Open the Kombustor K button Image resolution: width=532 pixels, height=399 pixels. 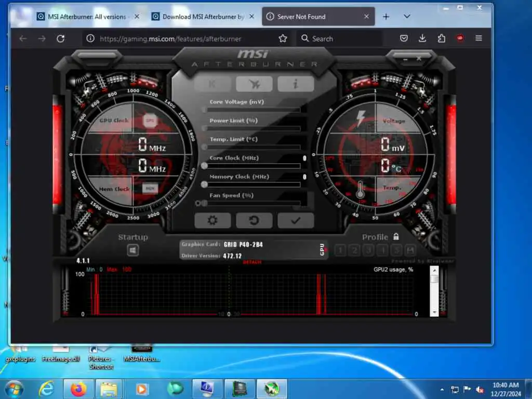[212, 84]
